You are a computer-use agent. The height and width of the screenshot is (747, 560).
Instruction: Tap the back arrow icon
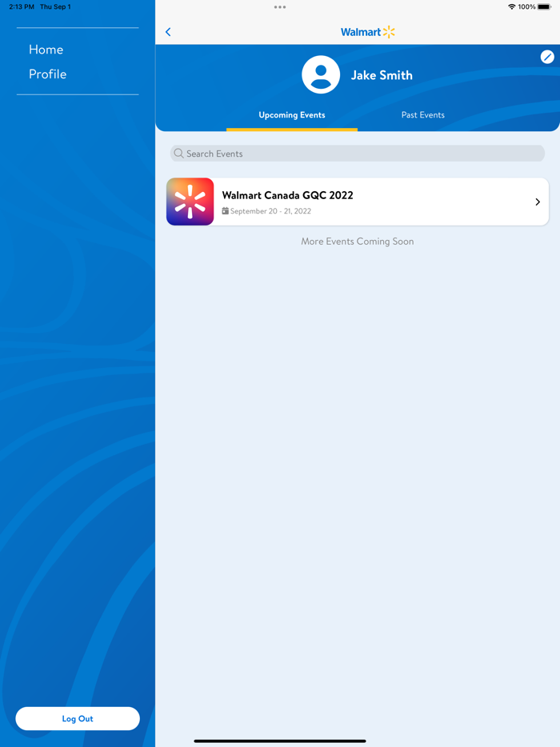click(168, 32)
